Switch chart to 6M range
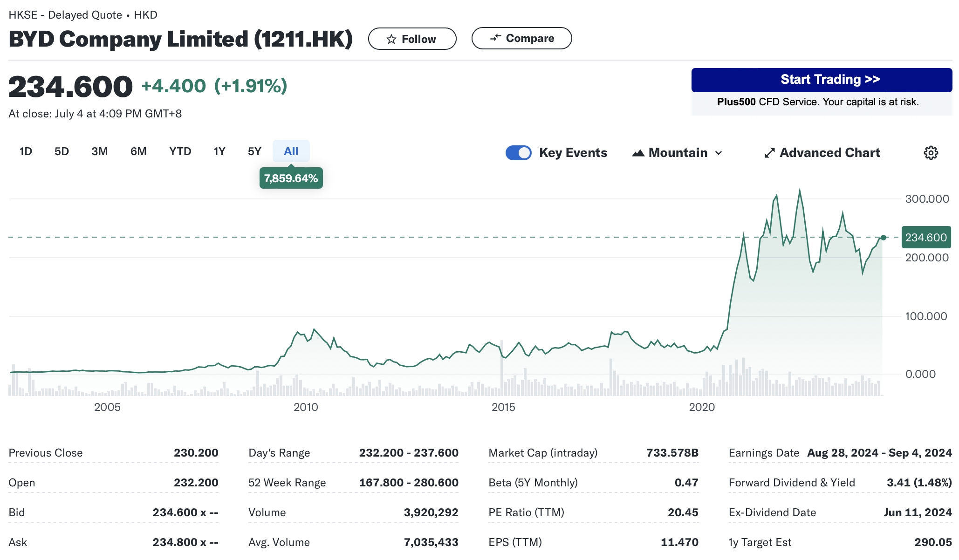The width and height of the screenshot is (959, 560). [138, 151]
